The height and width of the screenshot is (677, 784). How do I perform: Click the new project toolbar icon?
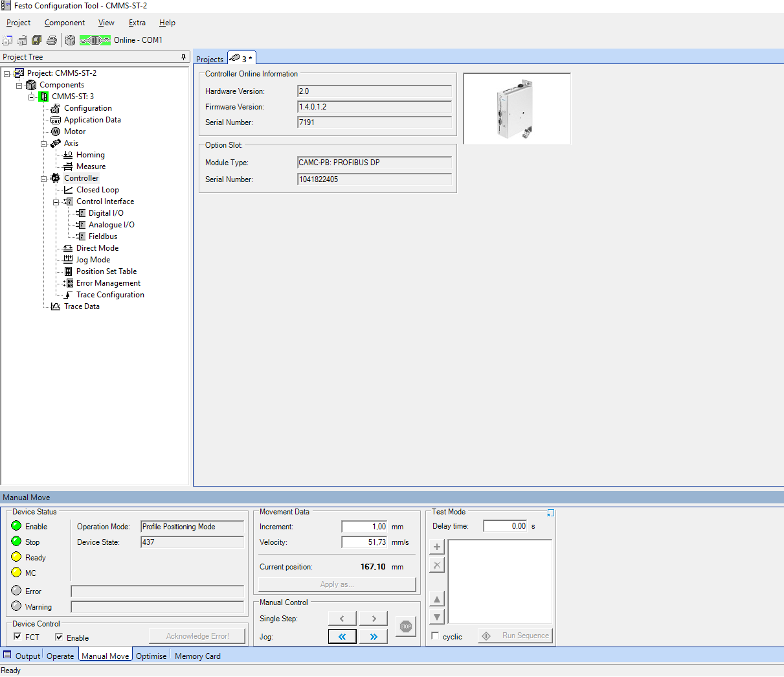pos(7,40)
